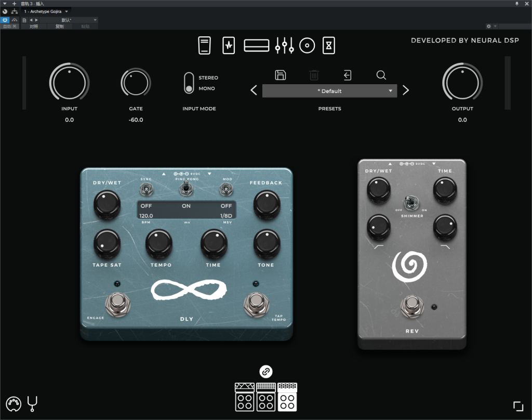
Task: Click the reverb DRY/WET knob
Action: pyautogui.click(x=379, y=189)
